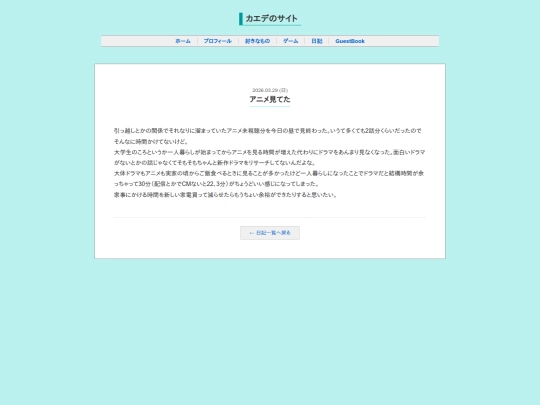This screenshot has width=540, height=405.
Task: Open the 日記 navigation link
Action: coord(317,41)
